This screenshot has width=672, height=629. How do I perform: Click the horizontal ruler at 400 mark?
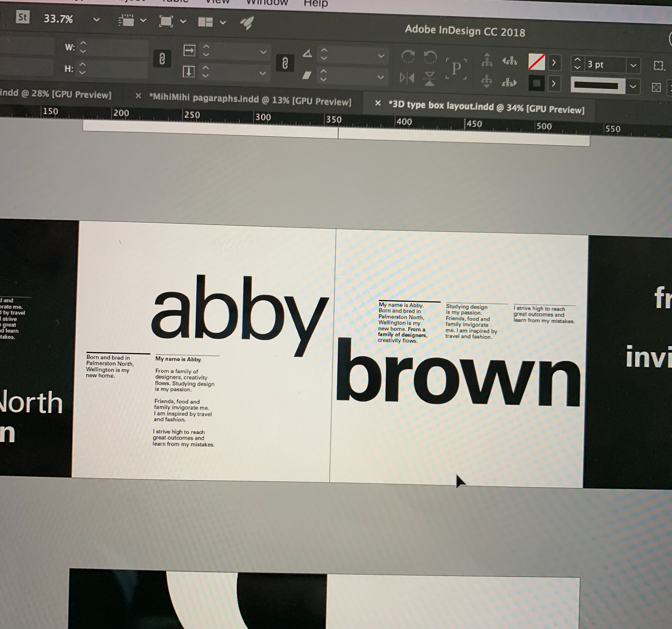pos(404,122)
